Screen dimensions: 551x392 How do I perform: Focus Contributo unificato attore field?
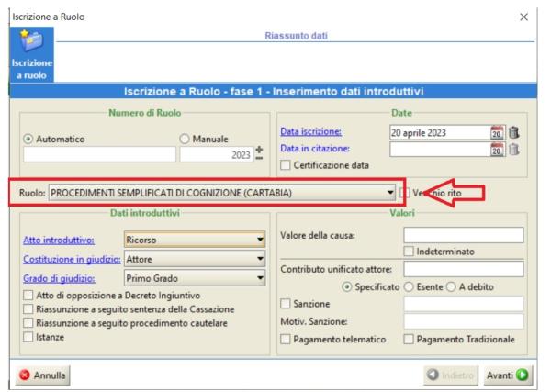[x=464, y=269]
